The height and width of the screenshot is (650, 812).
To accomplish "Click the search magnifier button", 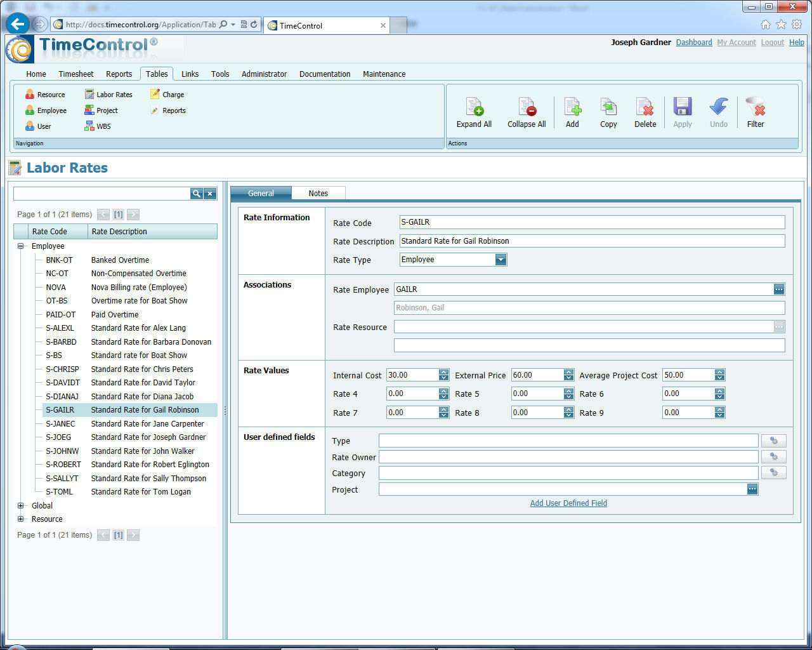I will (197, 194).
